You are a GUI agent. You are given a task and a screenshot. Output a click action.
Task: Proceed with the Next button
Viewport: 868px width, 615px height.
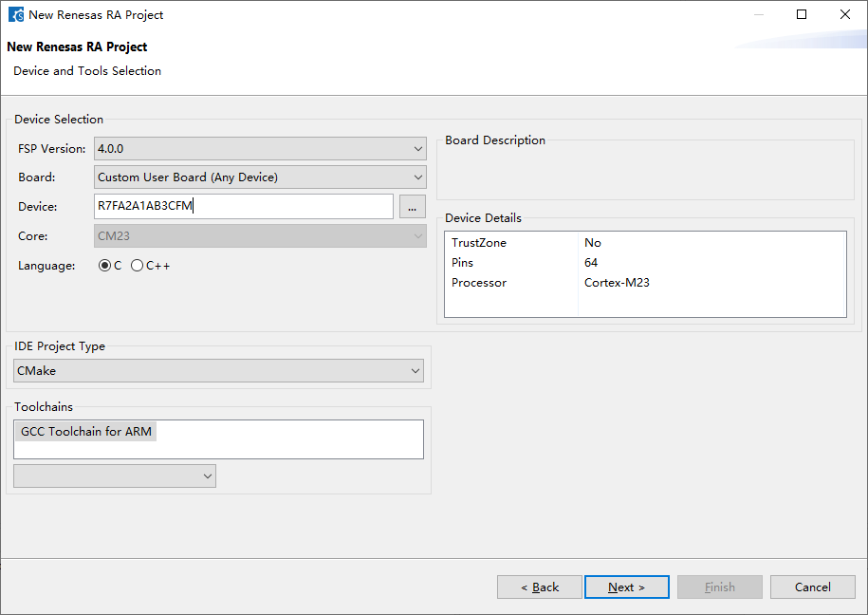click(627, 587)
